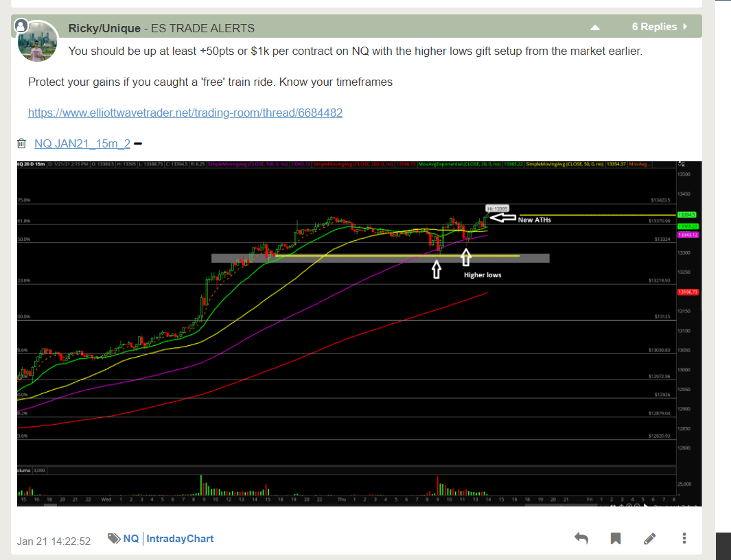
Task: Click 'Protect your gains' post text
Action: point(210,82)
